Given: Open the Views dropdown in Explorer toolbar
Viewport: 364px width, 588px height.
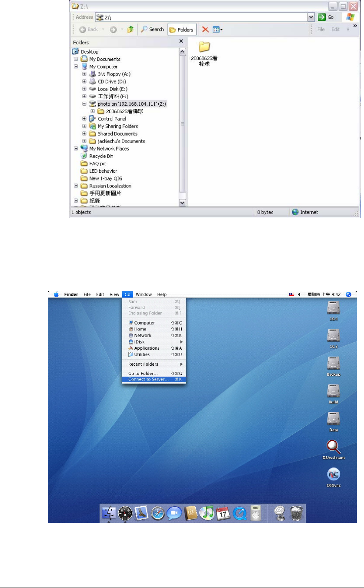Looking at the screenshot, I should [x=218, y=30].
